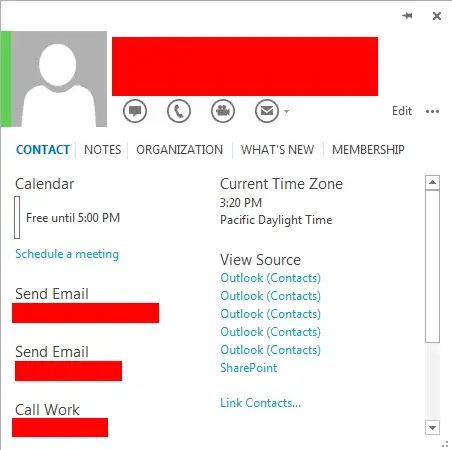452x450 pixels.
Task: Click scrollbar up arrow
Action: click(x=432, y=182)
